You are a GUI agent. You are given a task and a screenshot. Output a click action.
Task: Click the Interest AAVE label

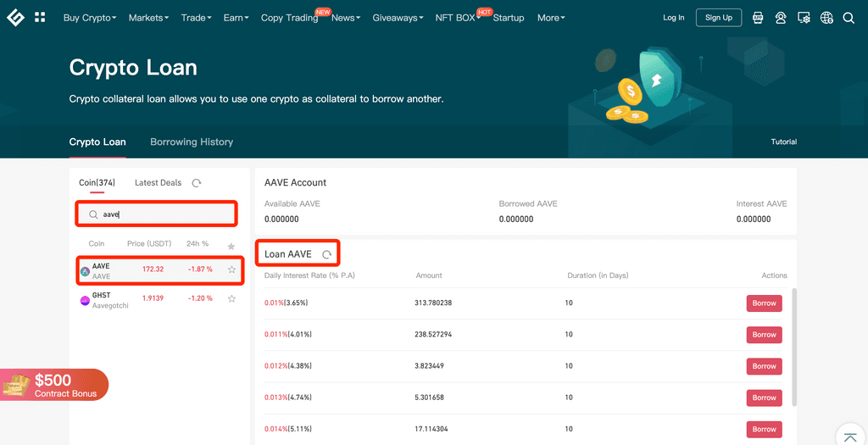tap(762, 203)
